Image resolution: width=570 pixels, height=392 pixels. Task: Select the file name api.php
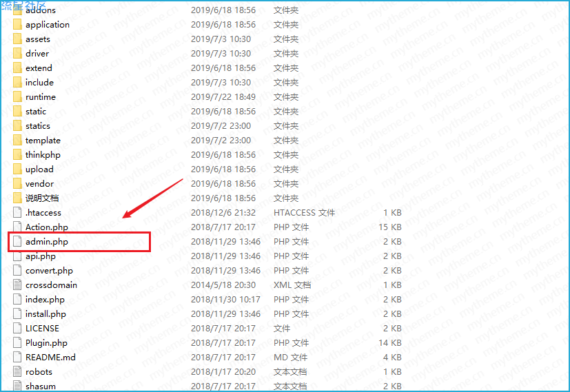pyautogui.click(x=41, y=256)
